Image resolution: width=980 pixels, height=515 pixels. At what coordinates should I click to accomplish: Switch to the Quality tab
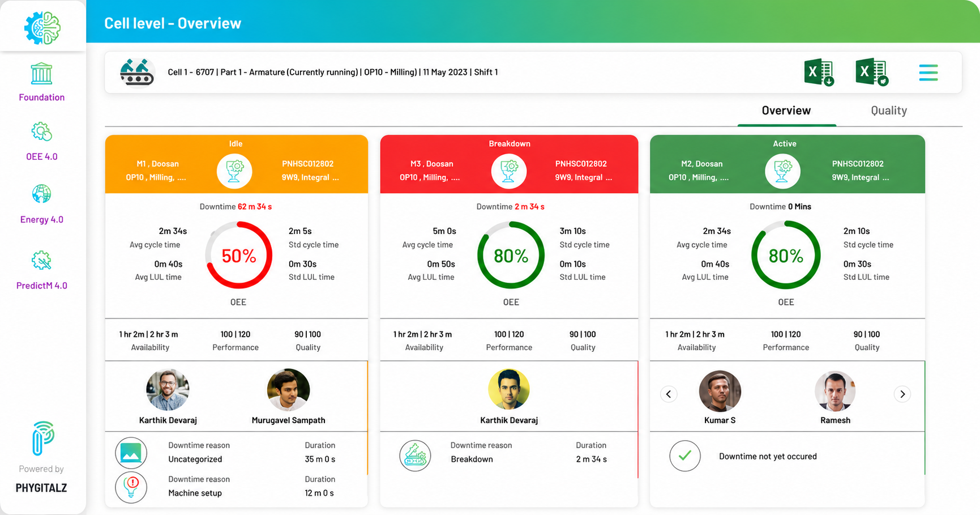pyautogui.click(x=889, y=110)
